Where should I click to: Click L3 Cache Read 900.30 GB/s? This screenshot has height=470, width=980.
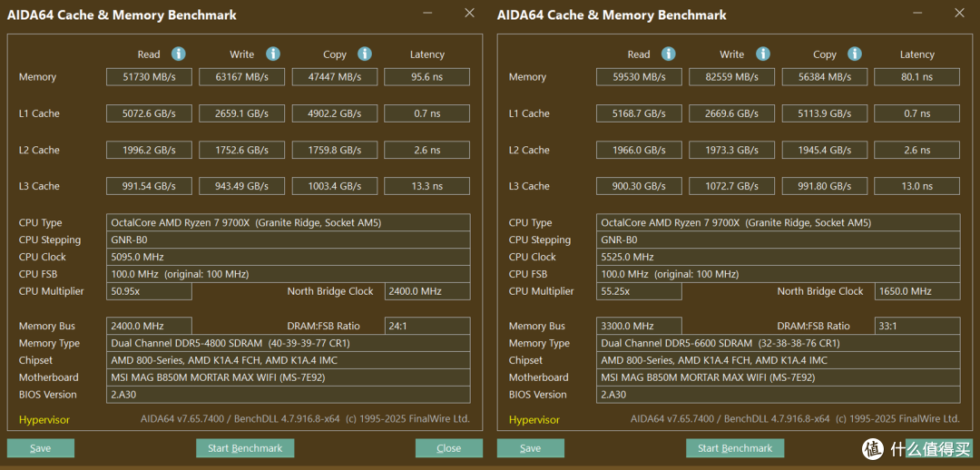(639, 186)
